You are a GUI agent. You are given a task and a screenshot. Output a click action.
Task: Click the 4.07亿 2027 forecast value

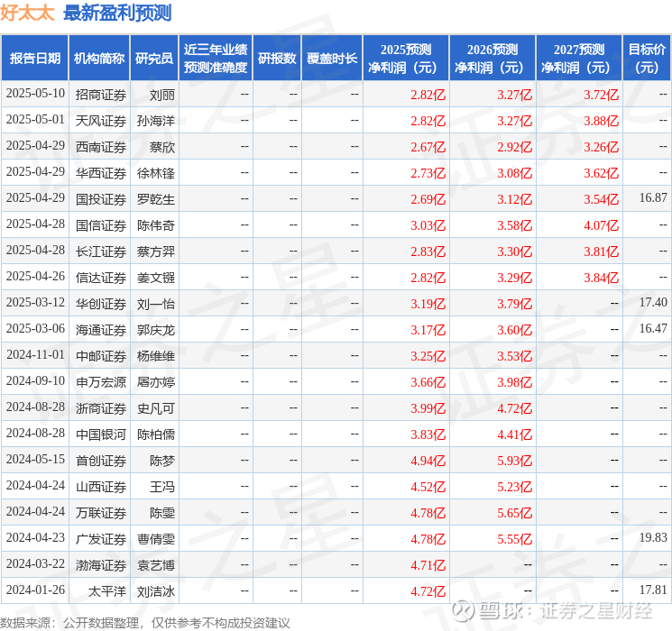(601, 225)
